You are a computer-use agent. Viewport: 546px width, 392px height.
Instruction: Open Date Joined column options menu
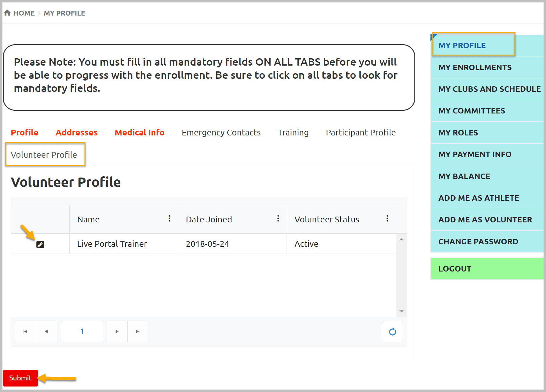(278, 219)
